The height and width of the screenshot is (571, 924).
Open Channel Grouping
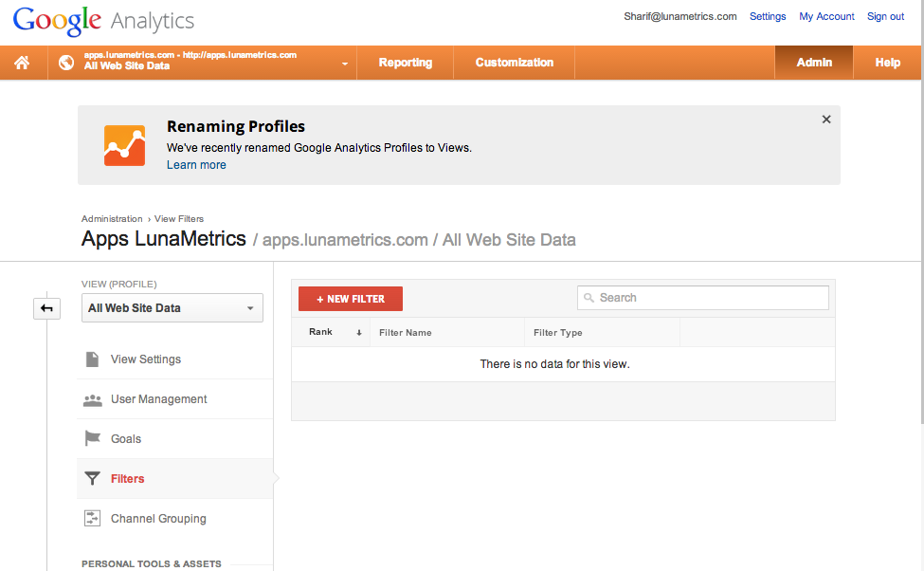point(158,519)
